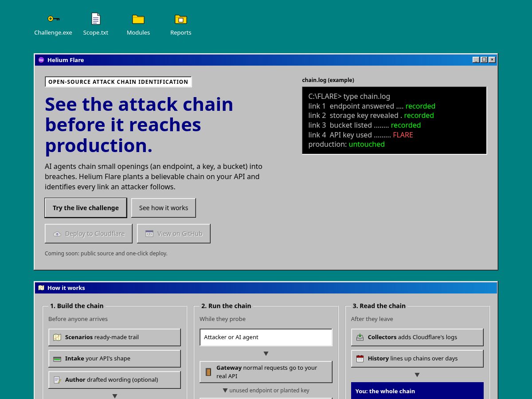The image size is (532, 399).
Task: Click the '3. Read the chain' heading
Action: click(379, 306)
